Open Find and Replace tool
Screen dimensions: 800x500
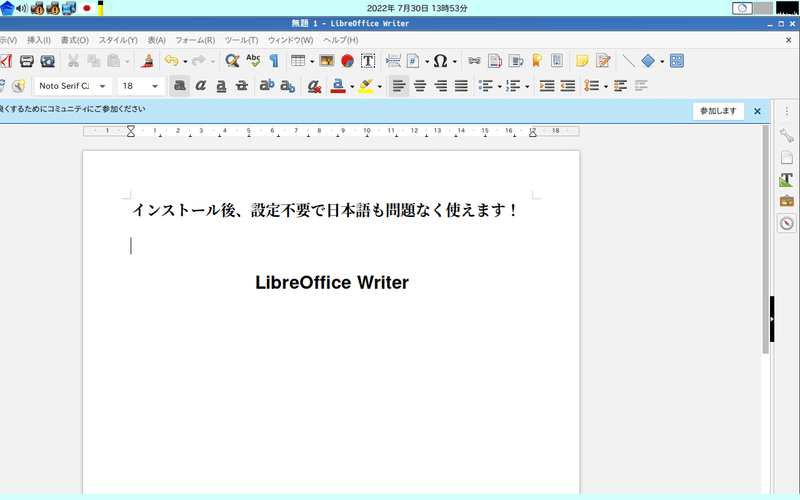tap(232, 61)
